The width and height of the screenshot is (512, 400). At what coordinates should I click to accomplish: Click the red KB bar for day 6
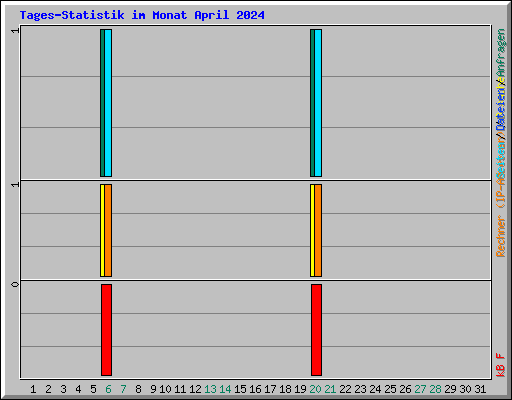click(x=106, y=330)
